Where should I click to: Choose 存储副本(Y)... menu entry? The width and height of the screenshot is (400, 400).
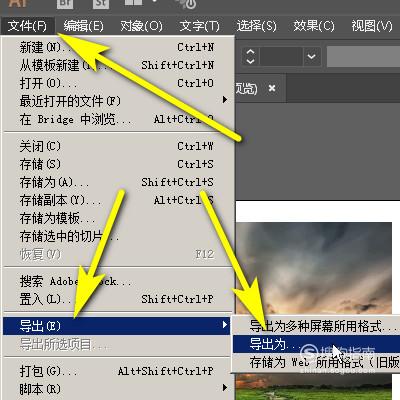click(x=117, y=200)
